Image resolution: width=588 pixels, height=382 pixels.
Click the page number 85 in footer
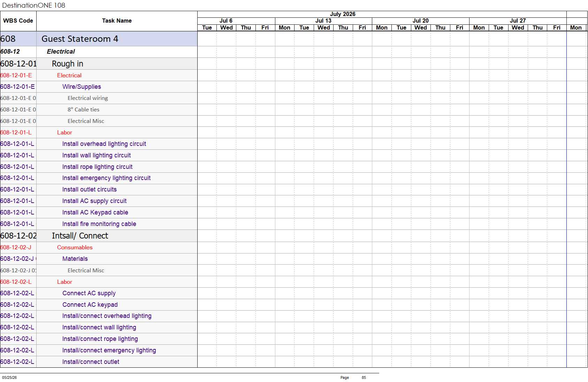364,377
